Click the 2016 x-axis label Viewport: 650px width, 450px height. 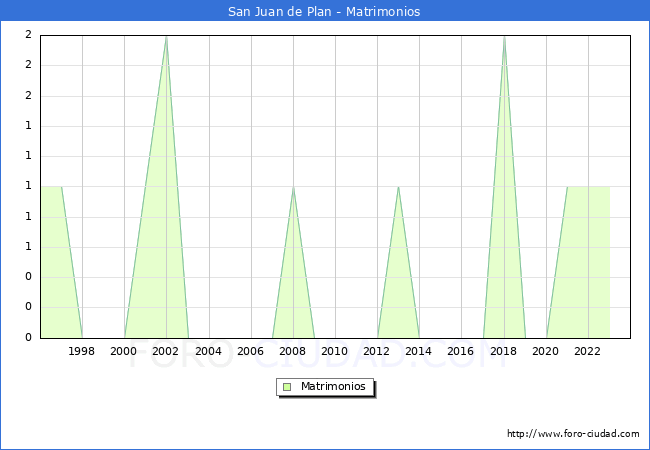pyautogui.click(x=461, y=351)
